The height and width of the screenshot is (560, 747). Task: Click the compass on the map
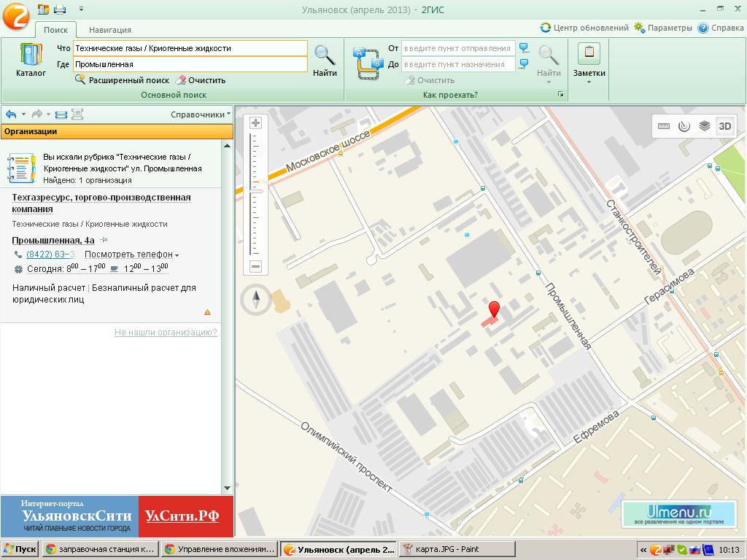coord(256,298)
